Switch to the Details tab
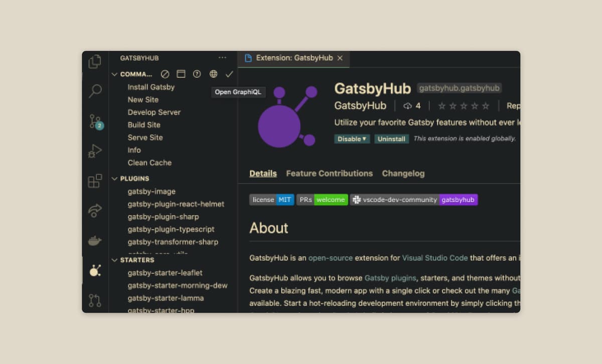This screenshot has width=602, height=364. 263,173
